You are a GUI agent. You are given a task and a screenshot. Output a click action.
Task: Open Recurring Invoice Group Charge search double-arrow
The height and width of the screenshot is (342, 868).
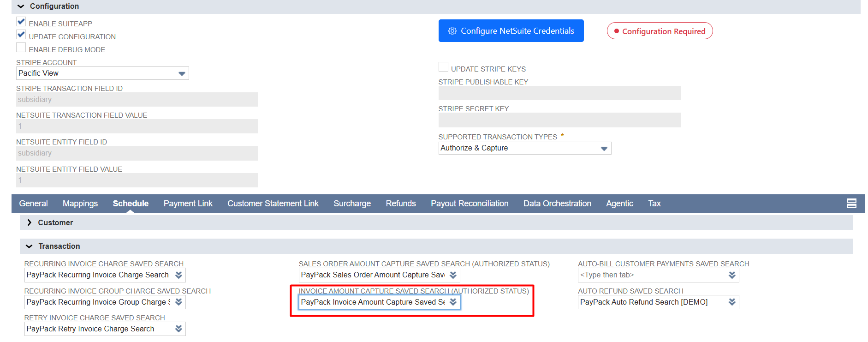pyautogui.click(x=178, y=302)
